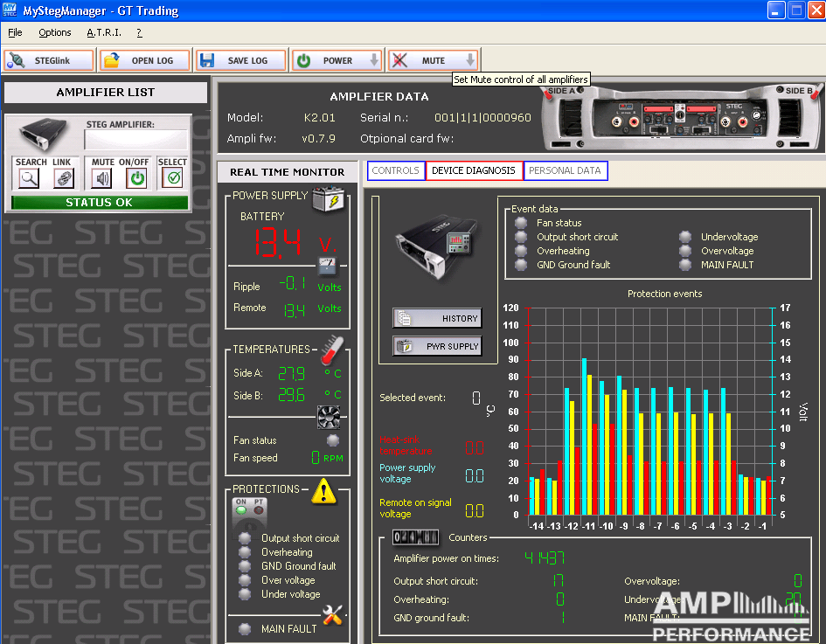Click the Mute speaker icon for the amplifier
Screen dimensions: 826x644
[102, 178]
